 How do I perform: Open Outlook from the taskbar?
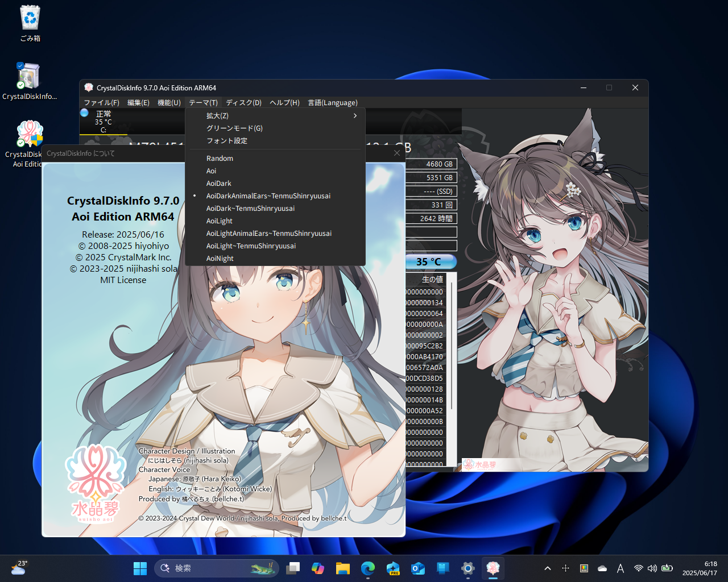coord(417,568)
